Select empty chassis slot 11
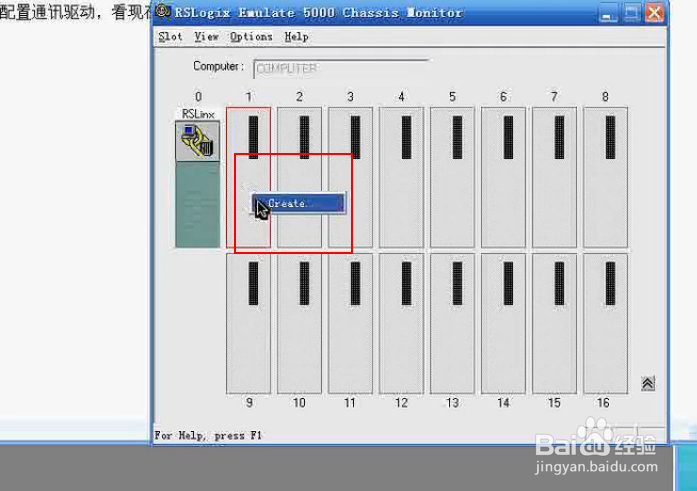This screenshot has width=697, height=491. tap(351, 323)
